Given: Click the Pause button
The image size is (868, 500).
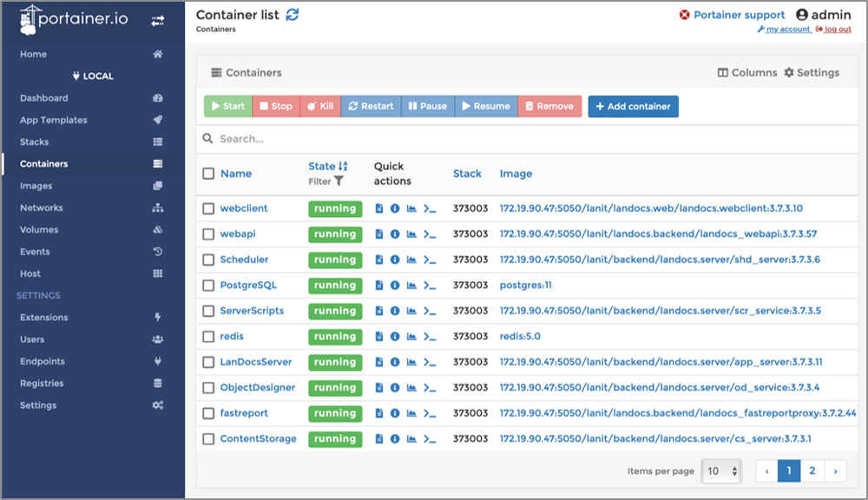Looking at the screenshot, I should [428, 106].
